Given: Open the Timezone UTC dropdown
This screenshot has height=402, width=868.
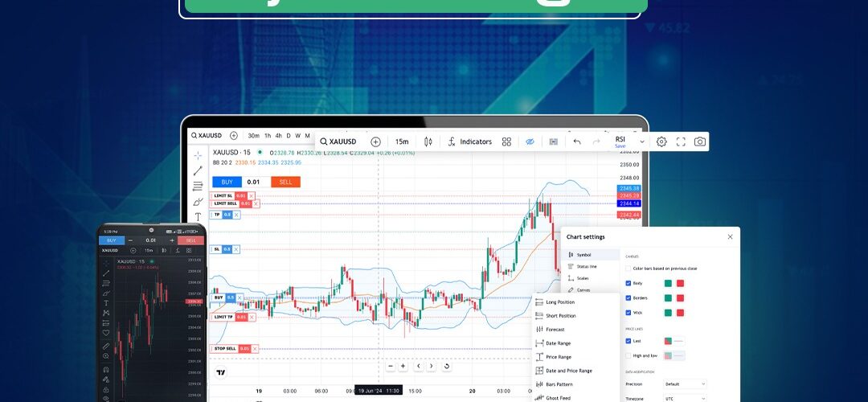Looking at the screenshot, I should (x=686, y=399).
